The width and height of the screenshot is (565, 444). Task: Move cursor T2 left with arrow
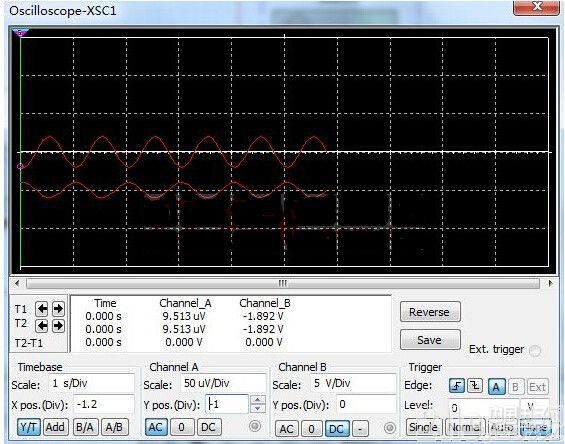point(42,326)
